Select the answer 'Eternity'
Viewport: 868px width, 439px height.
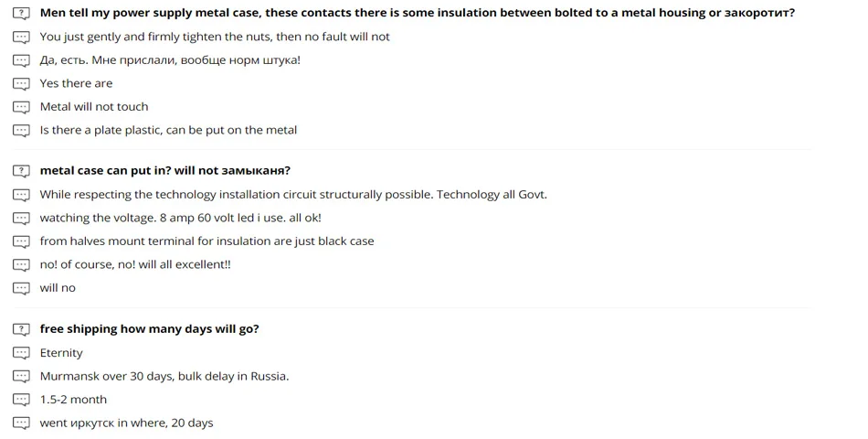[x=61, y=353]
